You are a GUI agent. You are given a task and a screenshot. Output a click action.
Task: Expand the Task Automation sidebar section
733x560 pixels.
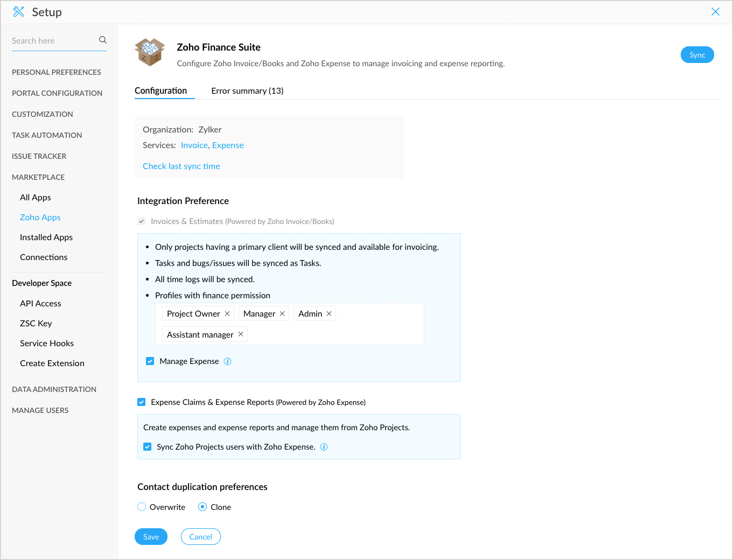47,135
